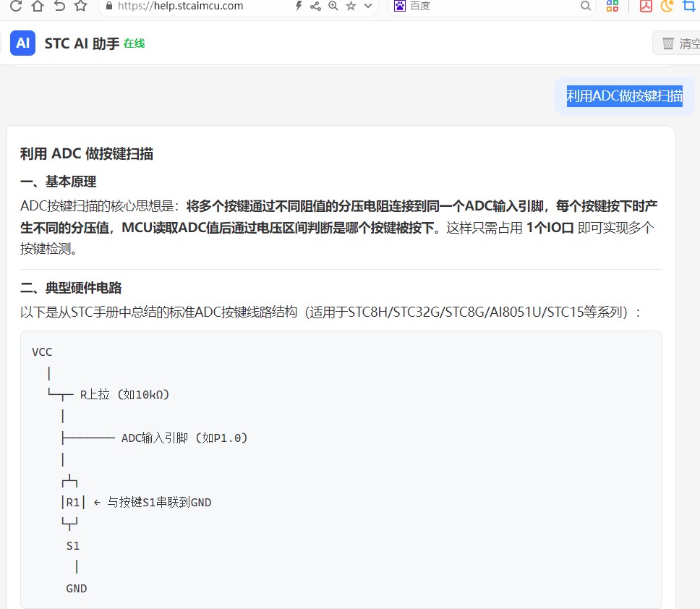Click the padlock site security icon
The image size is (700, 609).
109,6
